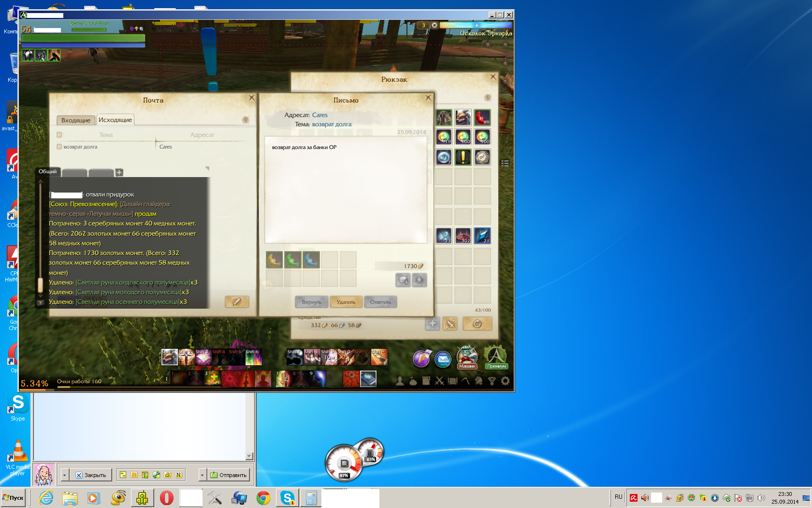812x508 pixels.
Task: Use the Shift 6 green flame skill
Action: click(x=253, y=357)
